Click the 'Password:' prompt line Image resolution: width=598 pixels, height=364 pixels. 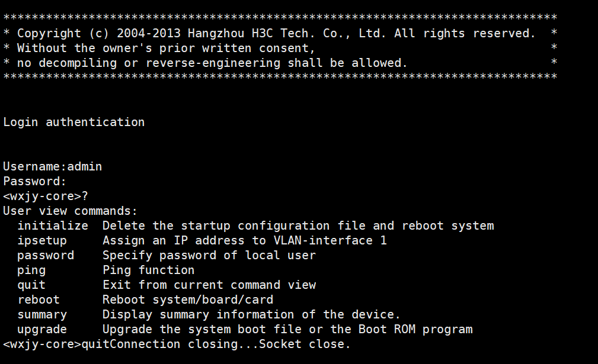(34, 181)
